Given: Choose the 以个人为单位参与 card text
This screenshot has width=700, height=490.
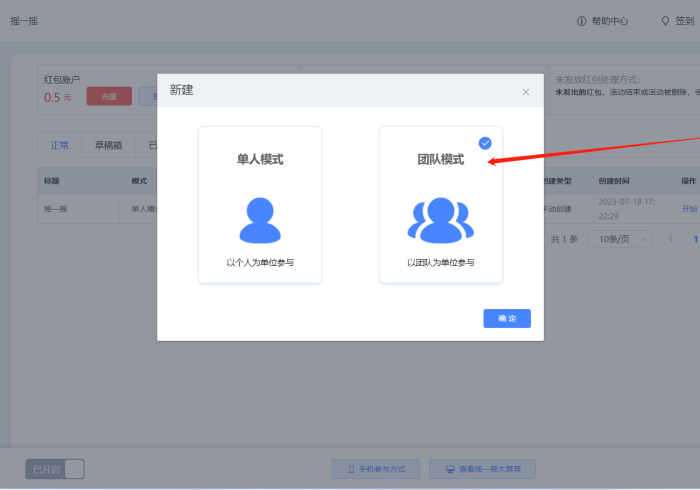Looking at the screenshot, I should (260, 263).
